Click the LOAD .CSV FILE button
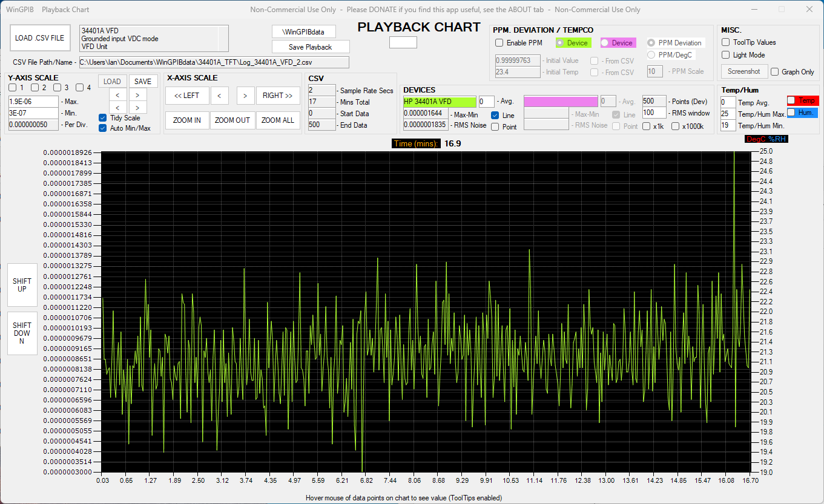The image size is (824, 504). click(39, 38)
